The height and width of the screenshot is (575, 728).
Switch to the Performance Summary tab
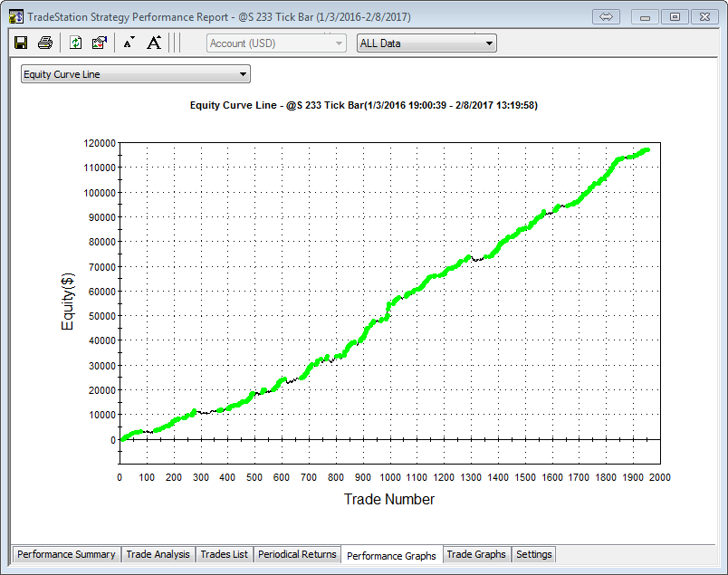(66, 554)
